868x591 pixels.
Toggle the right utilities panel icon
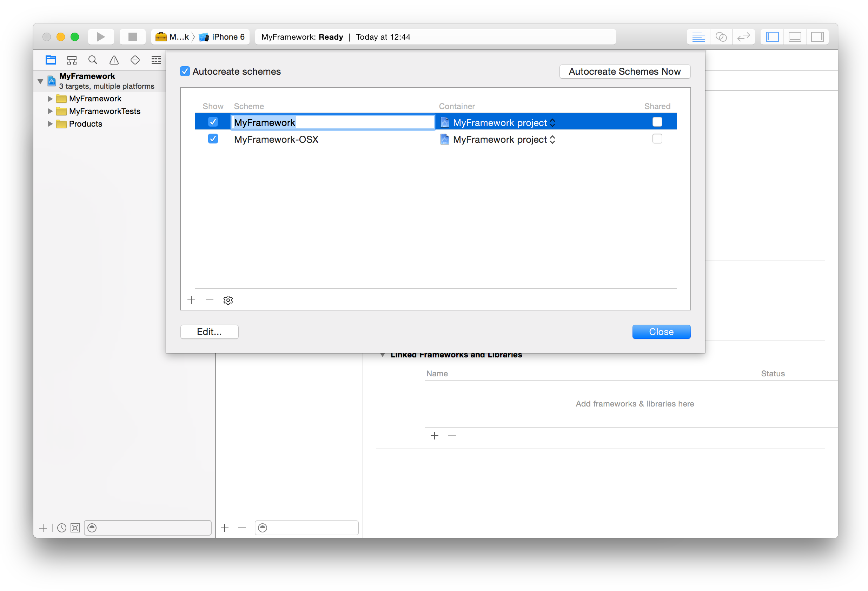(x=817, y=36)
